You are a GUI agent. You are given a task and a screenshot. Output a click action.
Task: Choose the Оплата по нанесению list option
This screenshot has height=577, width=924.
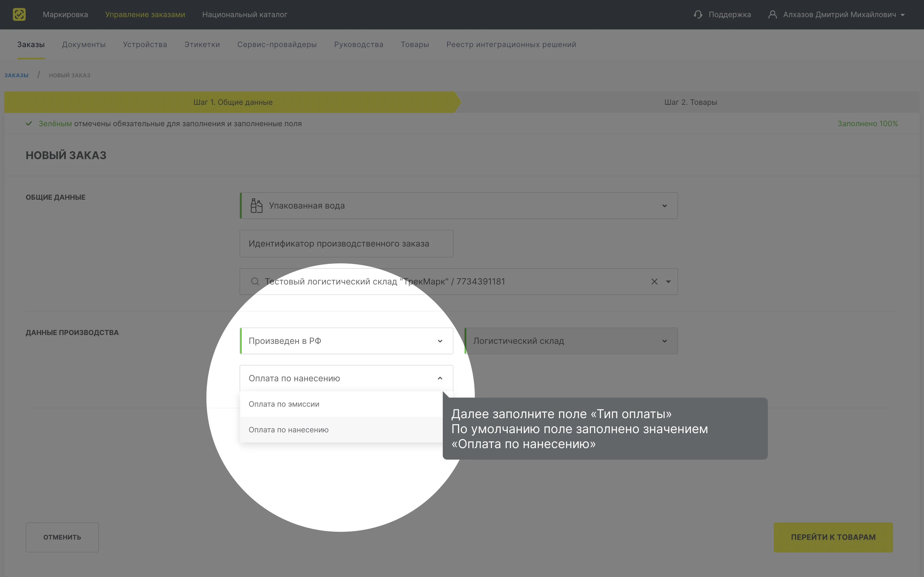(341, 430)
